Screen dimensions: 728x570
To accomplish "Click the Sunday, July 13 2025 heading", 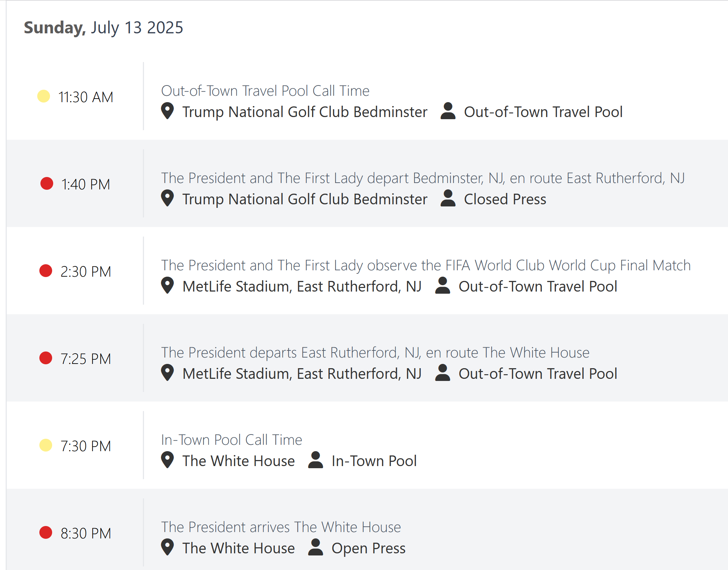I will click(104, 28).
